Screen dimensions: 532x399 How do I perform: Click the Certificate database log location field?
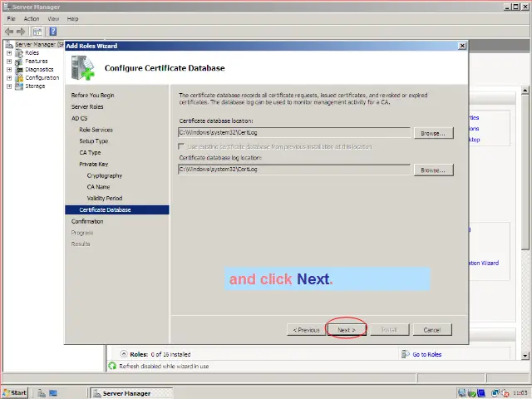pos(294,170)
